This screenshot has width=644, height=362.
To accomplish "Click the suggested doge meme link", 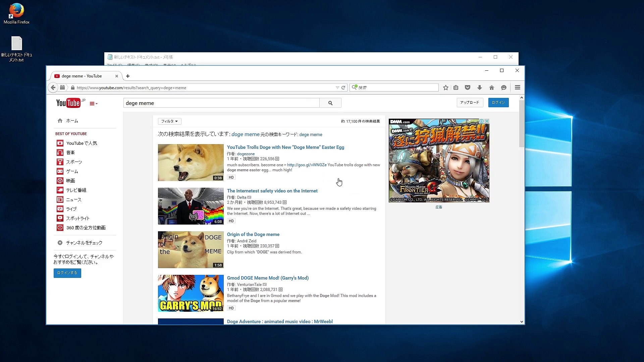I will point(246,134).
